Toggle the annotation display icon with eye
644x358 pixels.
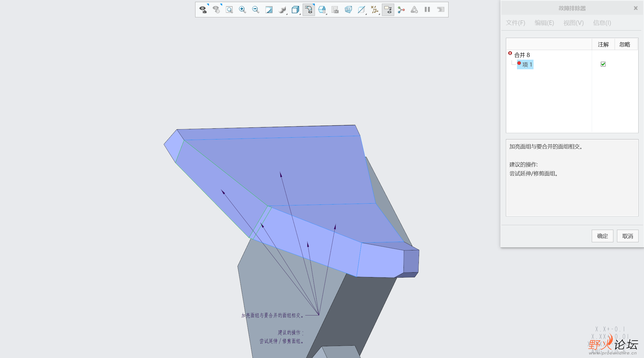388,10
